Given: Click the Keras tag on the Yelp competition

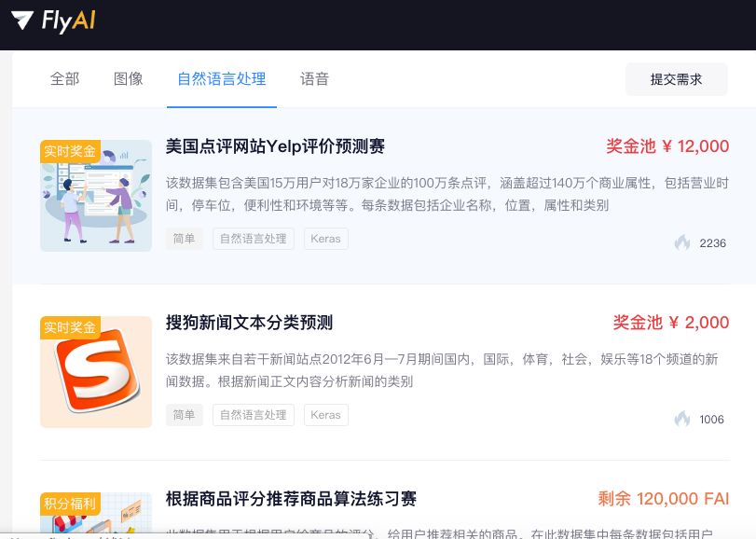Looking at the screenshot, I should click(x=326, y=239).
